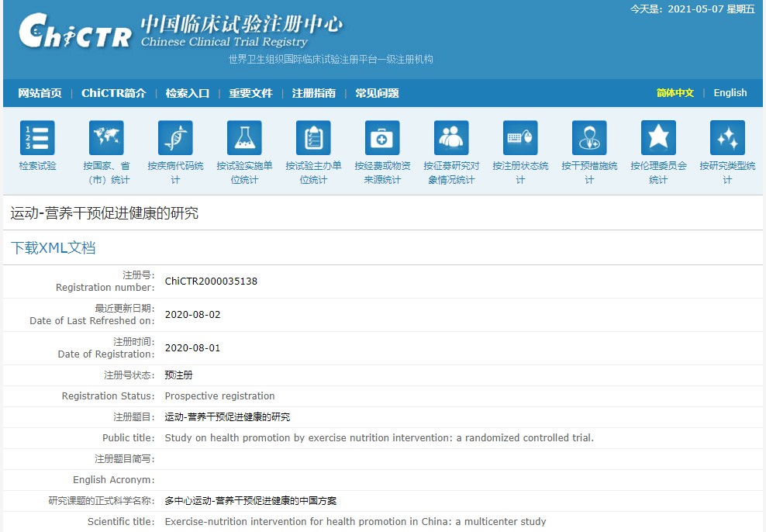Click the registration date 2020-08-01

point(192,348)
